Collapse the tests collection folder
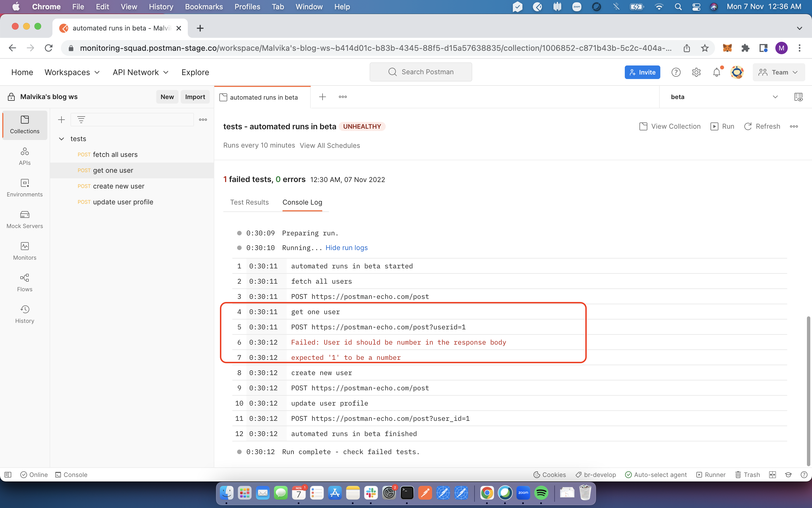The height and width of the screenshot is (508, 812). coord(61,139)
